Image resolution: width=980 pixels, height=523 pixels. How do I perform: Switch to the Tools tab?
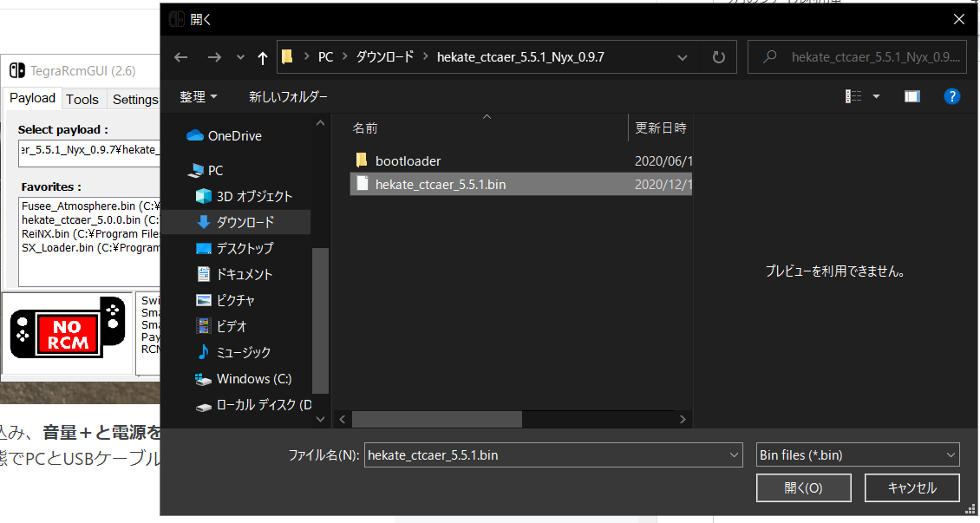(83, 99)
